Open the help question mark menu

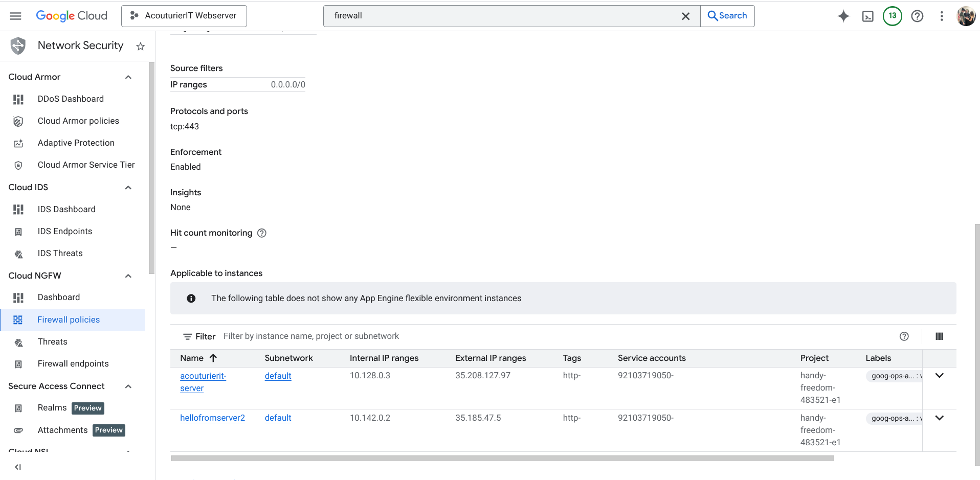click(917, 16)
